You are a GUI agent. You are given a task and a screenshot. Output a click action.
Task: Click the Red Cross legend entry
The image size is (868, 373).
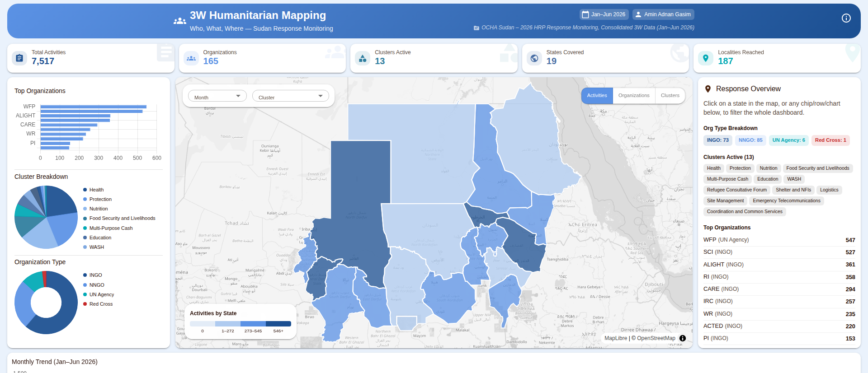click(x=98, y=304)
